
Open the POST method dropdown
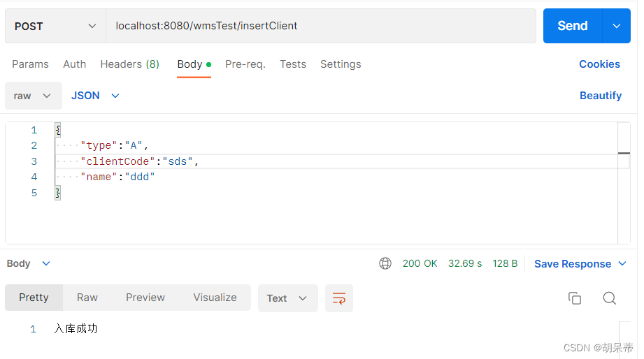[x=55, y=26]
